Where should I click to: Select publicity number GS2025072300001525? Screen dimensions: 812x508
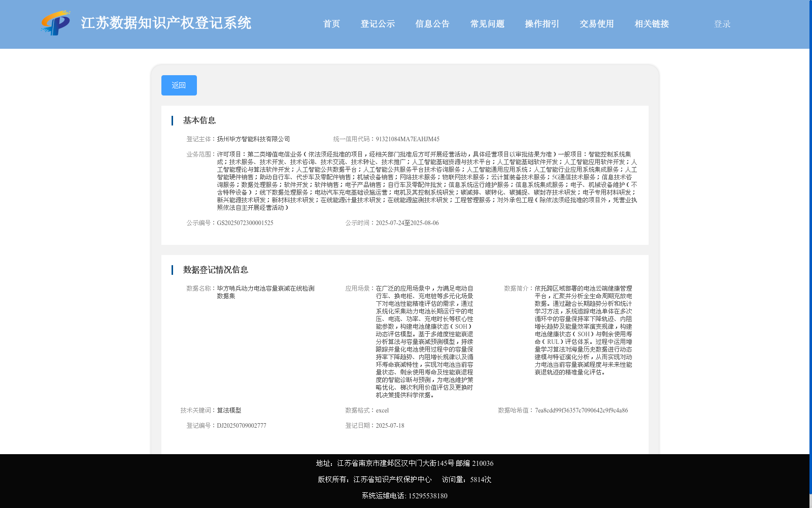[245, 223]
